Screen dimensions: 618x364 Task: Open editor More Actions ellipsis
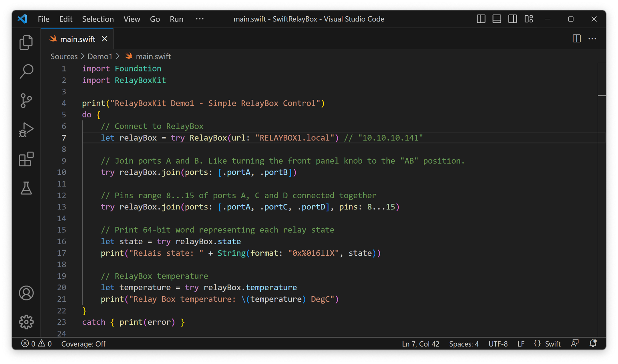(592, 39)
